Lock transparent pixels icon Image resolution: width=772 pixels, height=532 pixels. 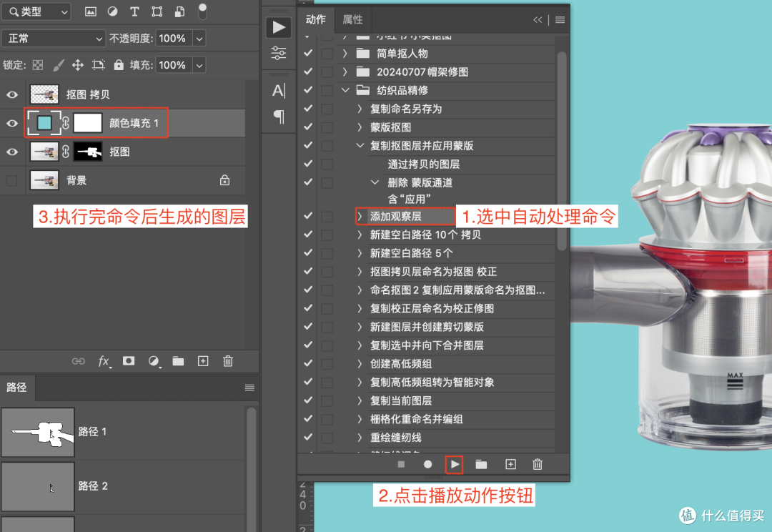click(38, 65)
